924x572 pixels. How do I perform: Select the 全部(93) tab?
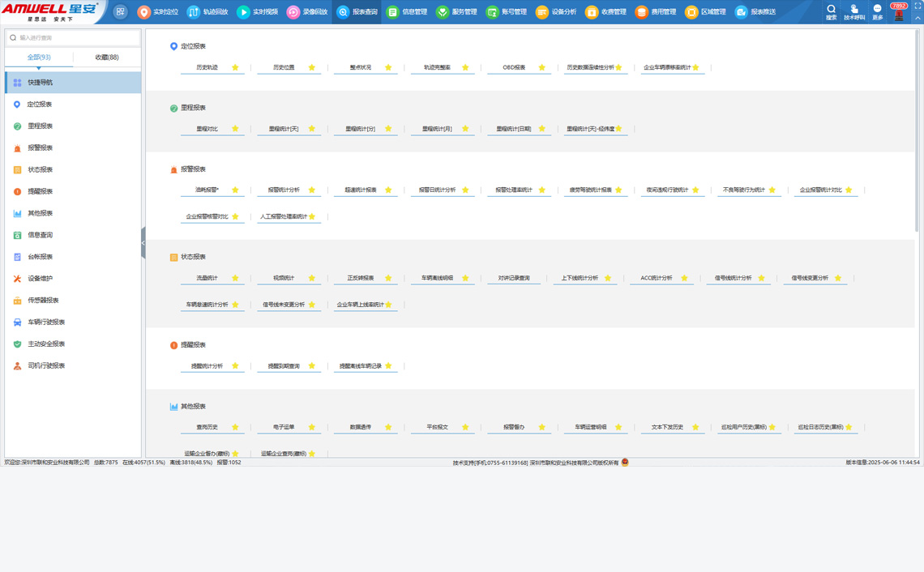38,58
